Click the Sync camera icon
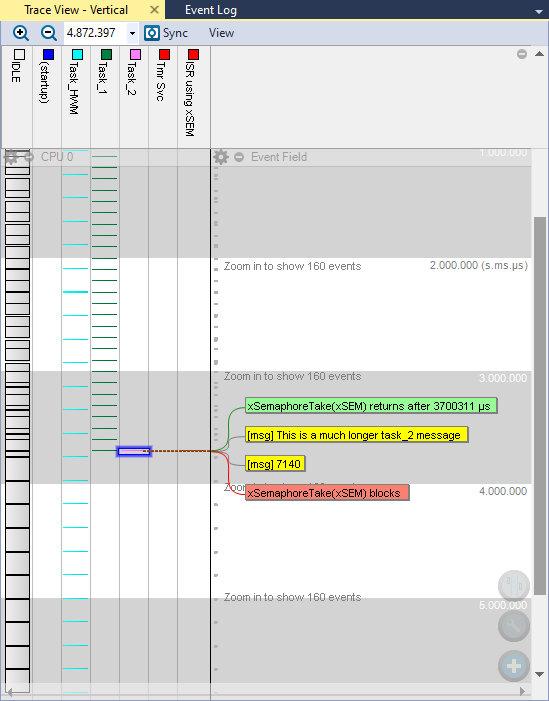The width and height of the screenshot is (549, 701). coord(152,33)
